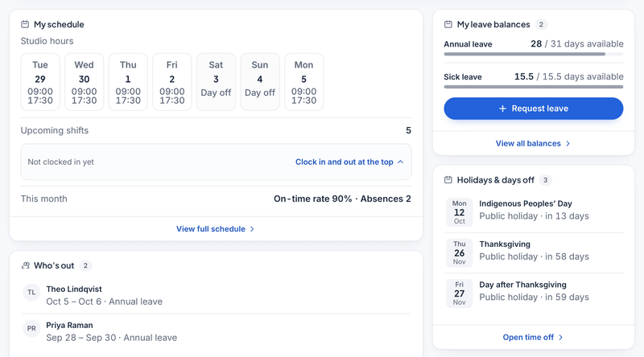Click Clock in and out at the top
The height and width of the screenshot is (357, 644).
[x=345, y=162]
